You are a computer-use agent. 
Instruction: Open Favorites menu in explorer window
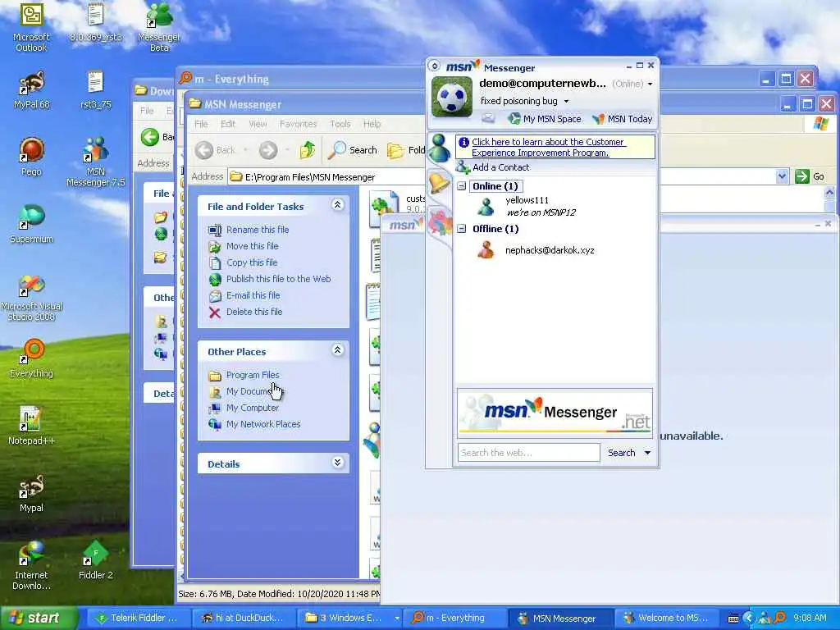point(298,124)
